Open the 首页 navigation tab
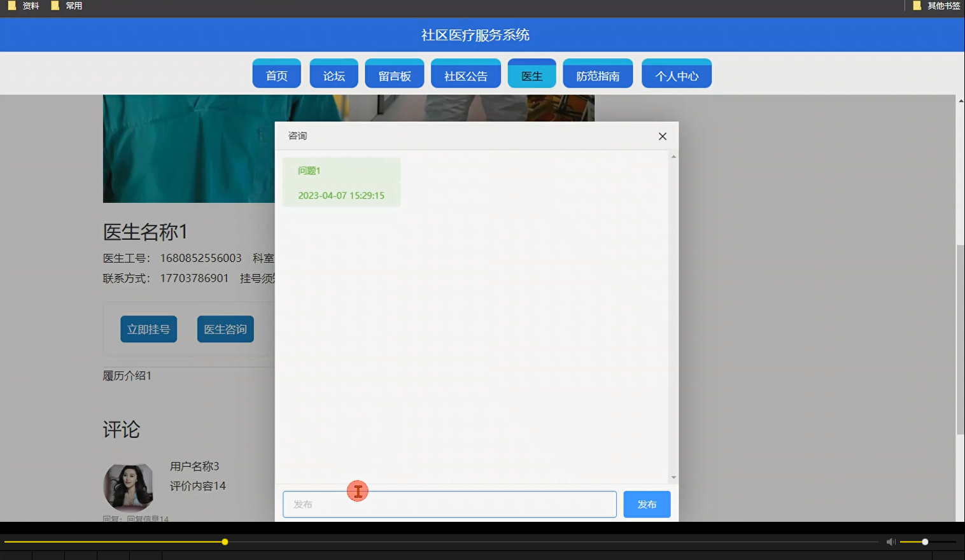The image size is (965, 560). [276, 74]
